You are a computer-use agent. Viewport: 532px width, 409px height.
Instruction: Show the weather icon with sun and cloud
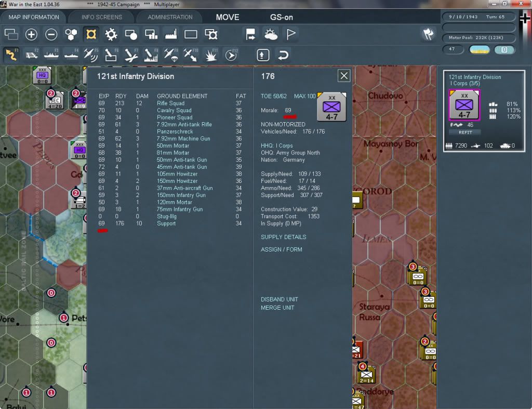point(271,34)
